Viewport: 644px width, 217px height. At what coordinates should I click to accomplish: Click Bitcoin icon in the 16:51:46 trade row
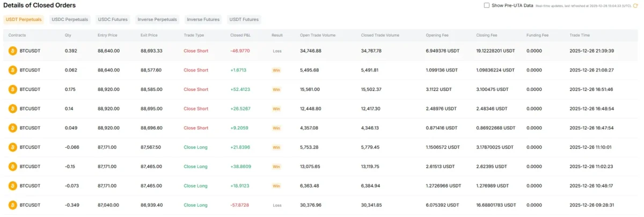tap(12, 89)
